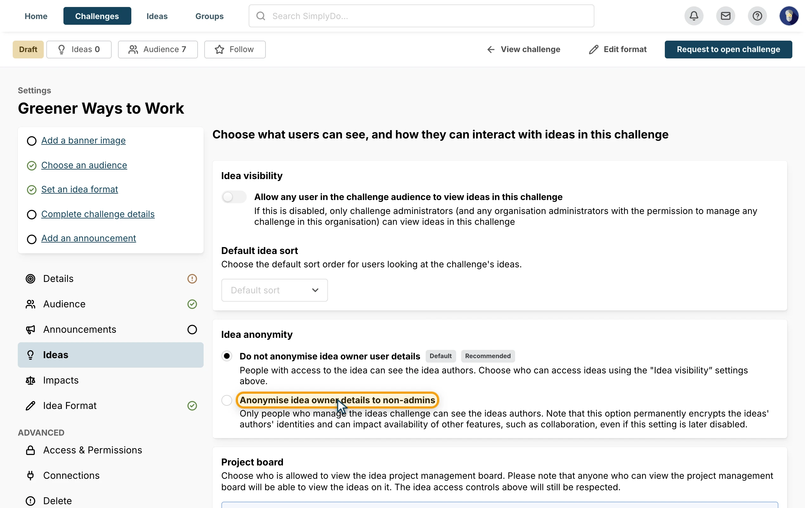Click the Follow star button
This screenshot has height=508, width=812.
(235, 50)
